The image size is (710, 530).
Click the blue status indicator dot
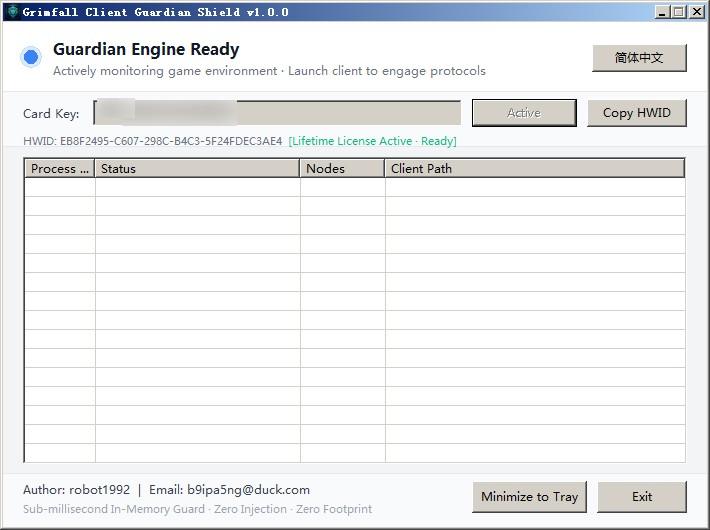31,57
